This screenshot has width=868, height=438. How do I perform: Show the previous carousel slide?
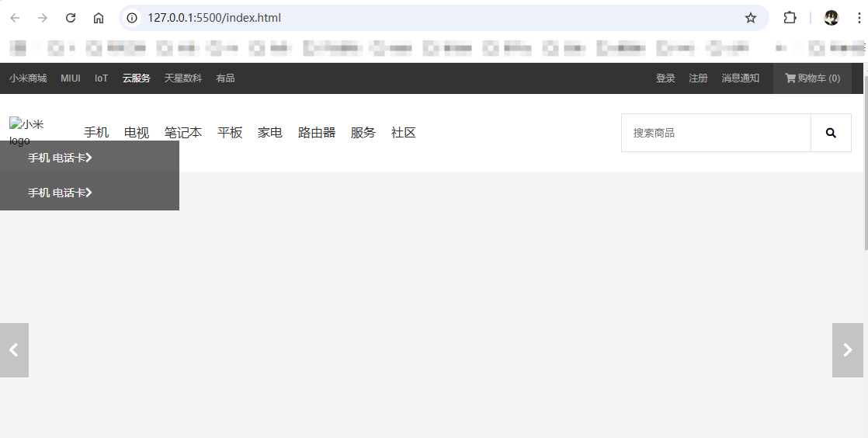click(x=14, y=350)
